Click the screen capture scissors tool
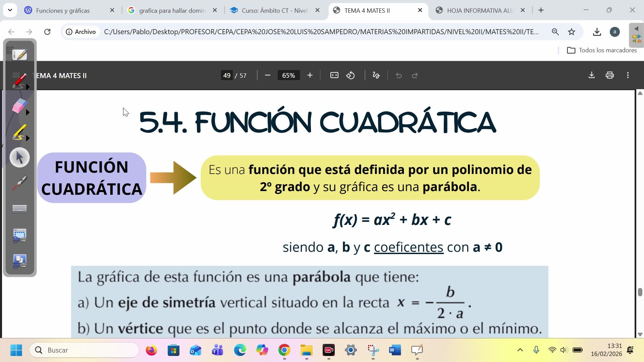The image size is (644, 362). point(19,235)
